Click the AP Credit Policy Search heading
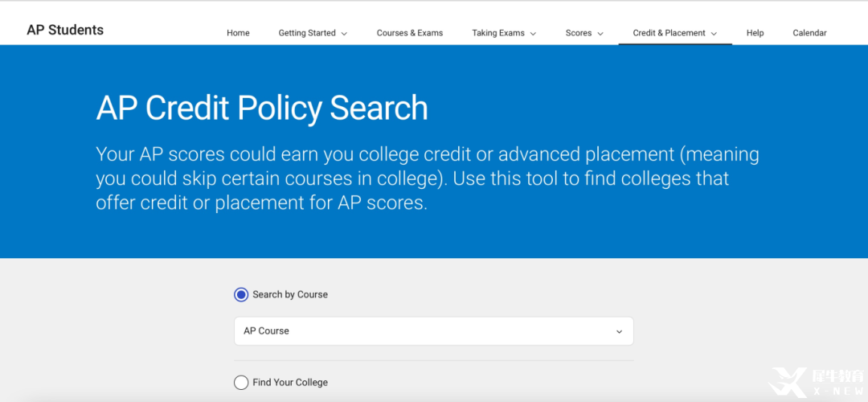 pos(262,109)
